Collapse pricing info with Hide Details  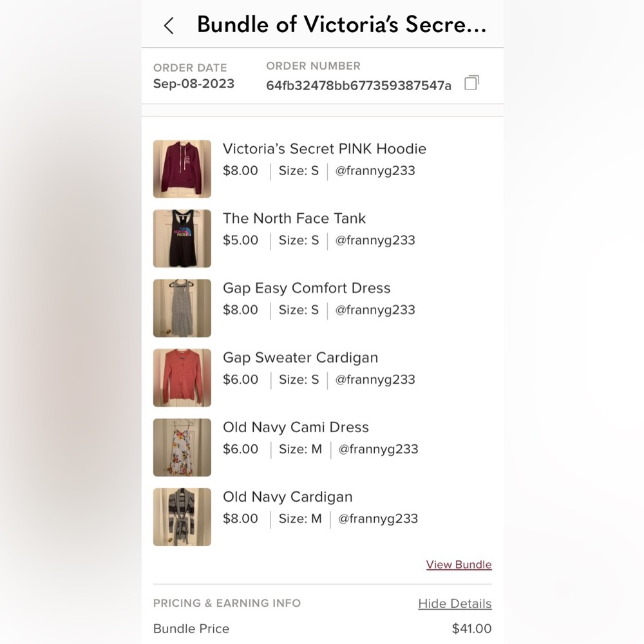click(455, 603)
